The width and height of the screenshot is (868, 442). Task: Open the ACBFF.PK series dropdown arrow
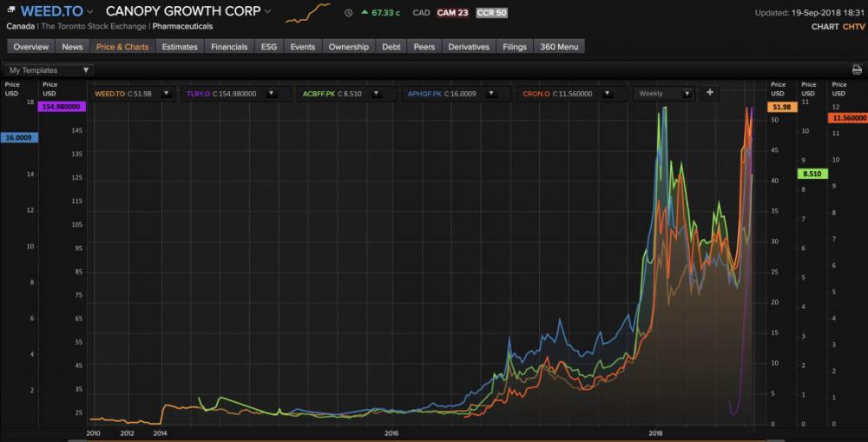[x=376, y=94]
